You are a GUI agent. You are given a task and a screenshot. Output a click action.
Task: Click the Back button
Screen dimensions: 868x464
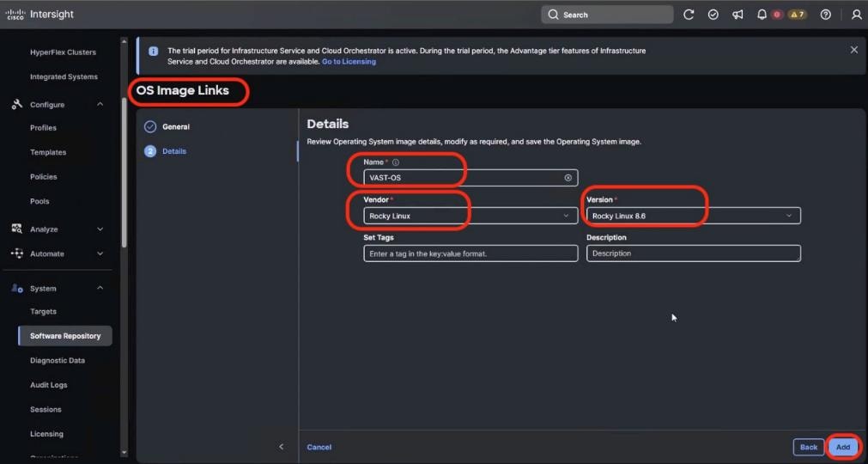pyautogui.click(x=808, y=447)
